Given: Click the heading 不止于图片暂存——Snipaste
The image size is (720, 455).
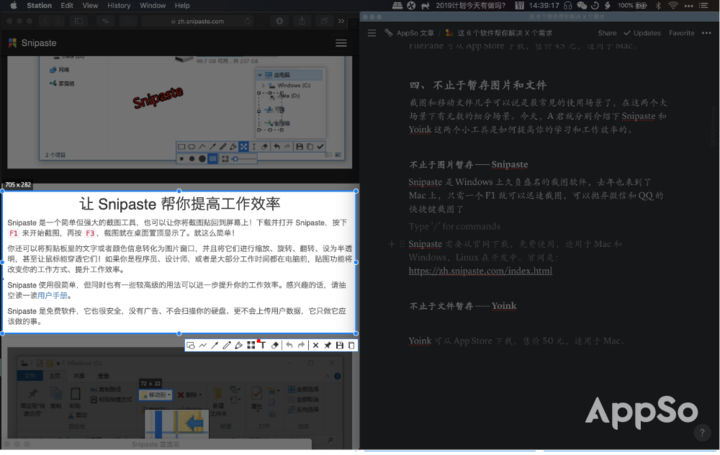Looking at the screenshot, I should 469,164.
